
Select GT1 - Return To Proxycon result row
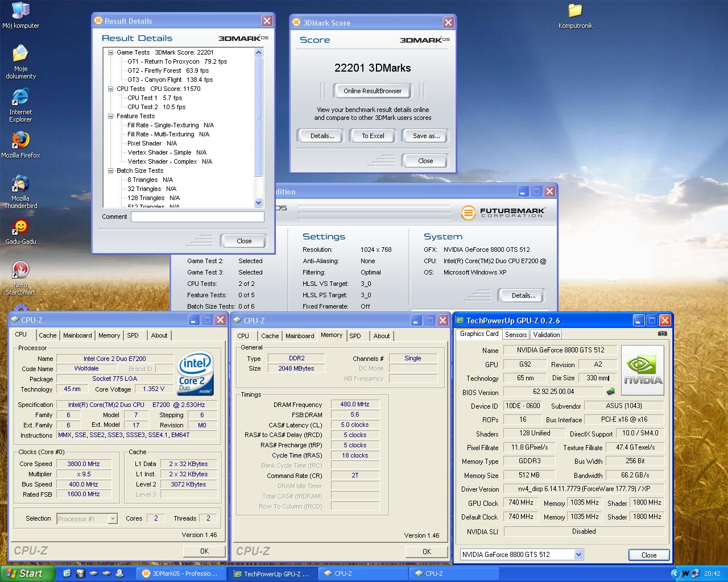tap(177, 61)
